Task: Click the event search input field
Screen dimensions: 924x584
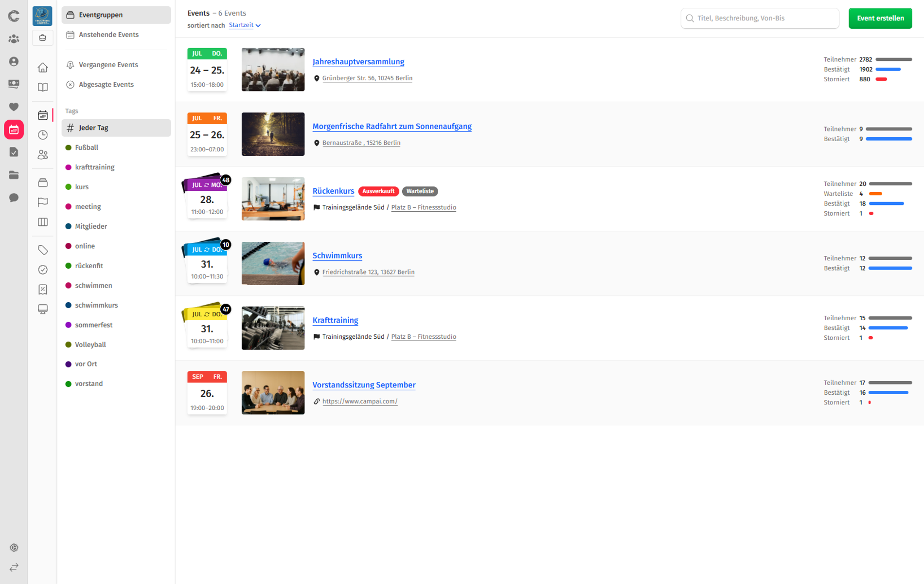Action: (x=760, y=18)
